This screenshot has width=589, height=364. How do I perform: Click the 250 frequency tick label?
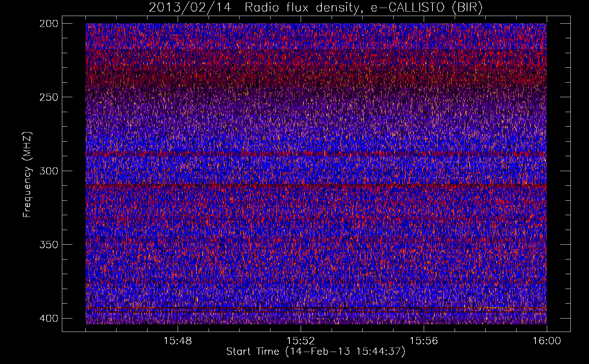[x=48, y=97]
